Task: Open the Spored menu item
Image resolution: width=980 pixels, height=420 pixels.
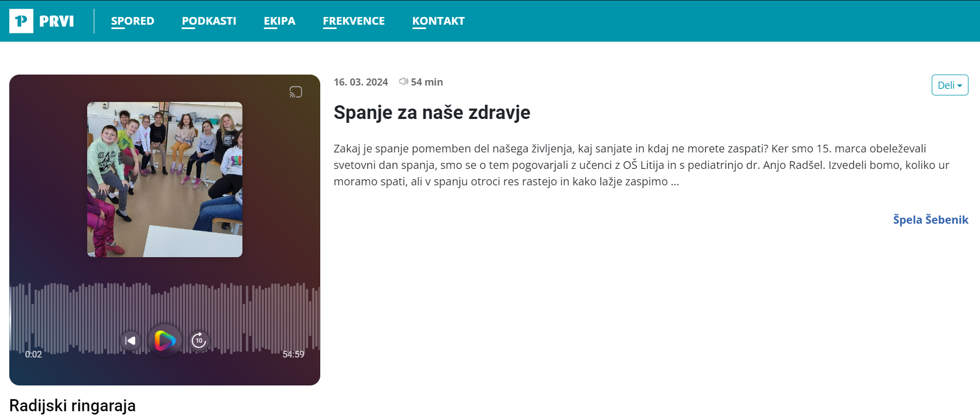Action: [x=133, y=21]
